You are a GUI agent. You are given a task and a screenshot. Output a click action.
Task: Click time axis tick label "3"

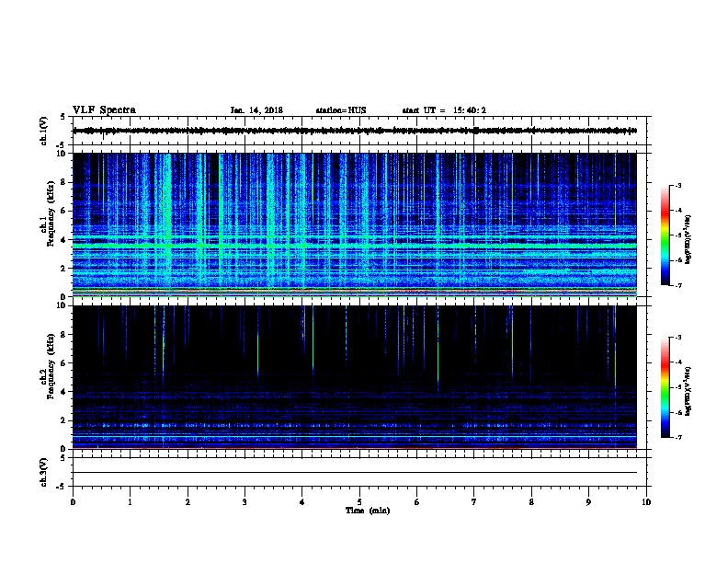pyautogui.click(x=245, y=502)
